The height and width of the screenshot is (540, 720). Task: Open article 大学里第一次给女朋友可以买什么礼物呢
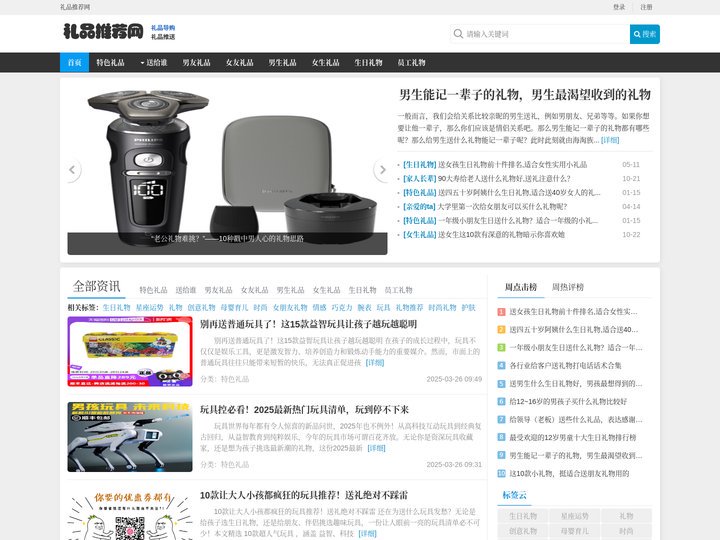click(502, 207)
